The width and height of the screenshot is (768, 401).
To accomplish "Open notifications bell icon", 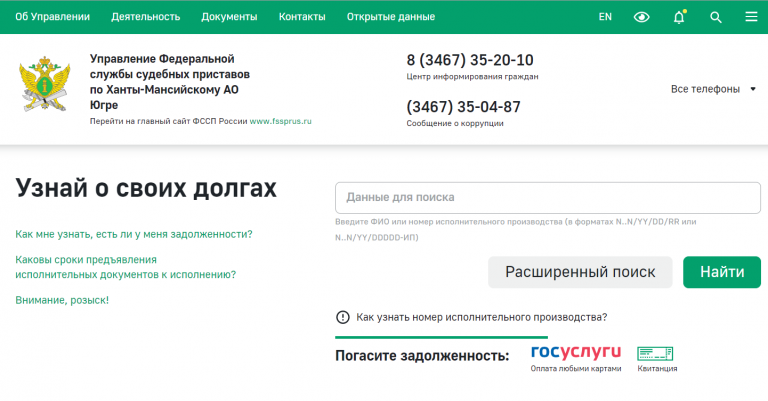I will 679,17.
